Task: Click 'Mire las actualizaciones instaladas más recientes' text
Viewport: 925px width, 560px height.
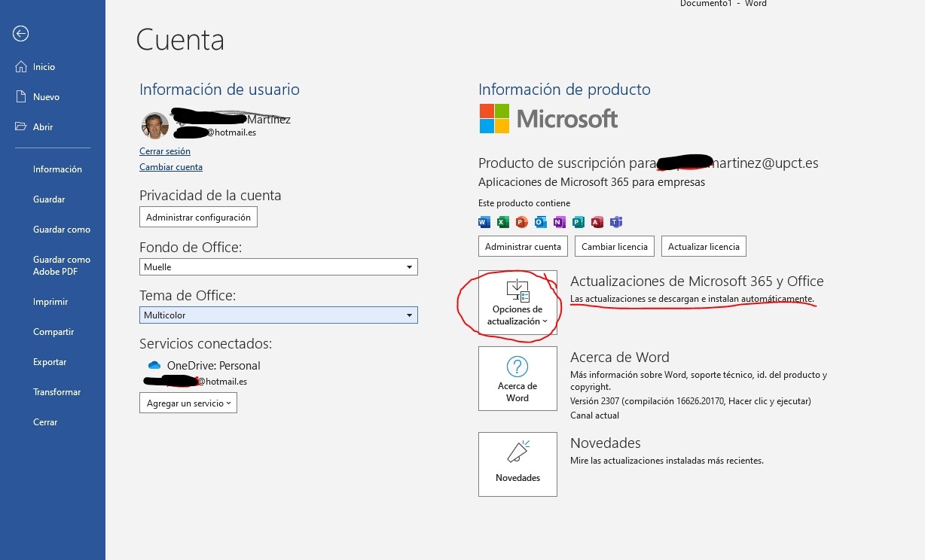Action: tap(667, 461)
